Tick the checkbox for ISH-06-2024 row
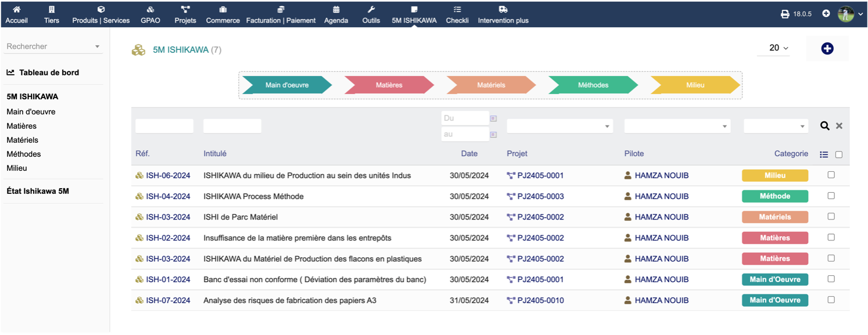Viewport: 868px width, 335px height. click(x=831, y=175)
